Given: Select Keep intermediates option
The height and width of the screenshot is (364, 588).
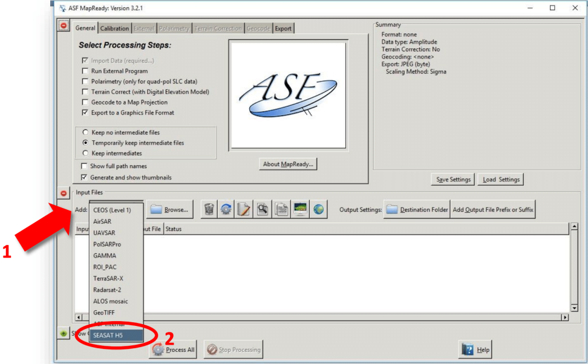Looking at the screenshot, I should coord(85,153).
